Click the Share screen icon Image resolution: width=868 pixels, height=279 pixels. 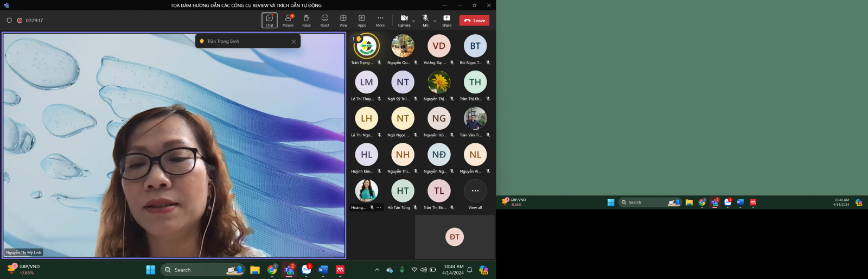(x=446, y=20)
